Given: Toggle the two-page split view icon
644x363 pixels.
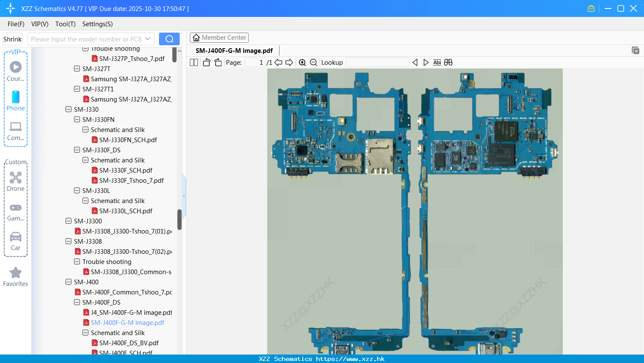Looking at the screenshot, I should [x=194, y=63].
